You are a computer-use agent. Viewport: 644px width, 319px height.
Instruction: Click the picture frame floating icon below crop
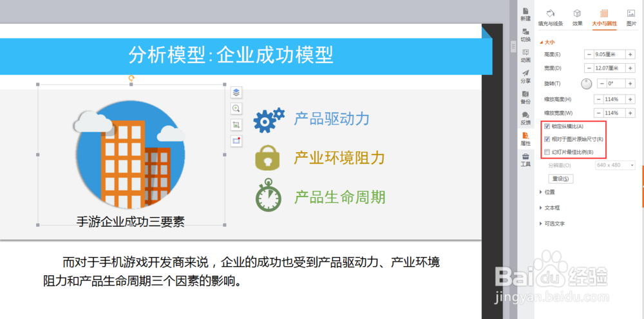coord(236,140)
